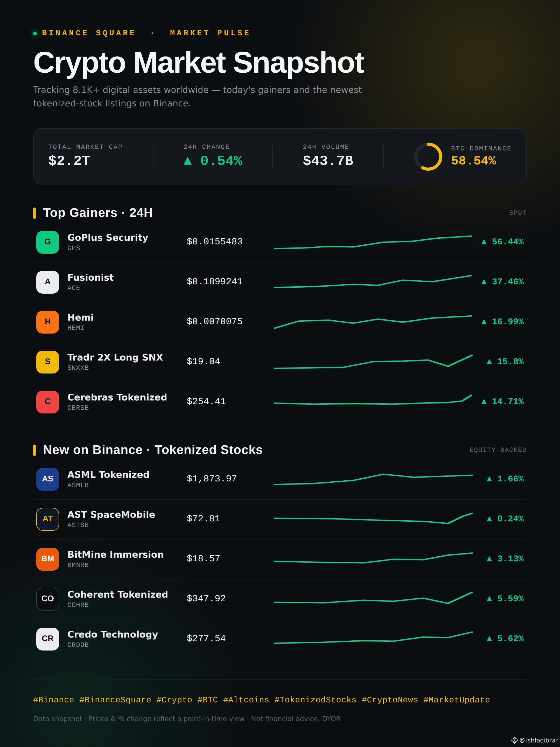Click the #Altcoins hashtag

coord(246,700)
